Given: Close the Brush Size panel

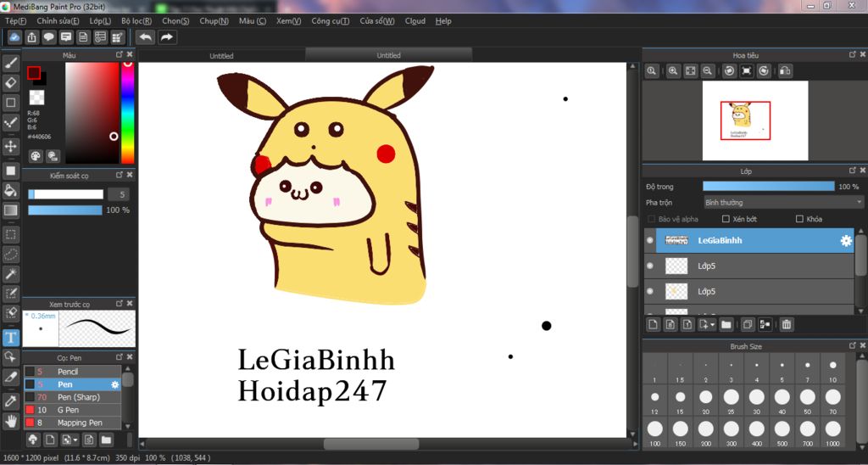Looking at the screenshot, I should (x=863, y=345).
